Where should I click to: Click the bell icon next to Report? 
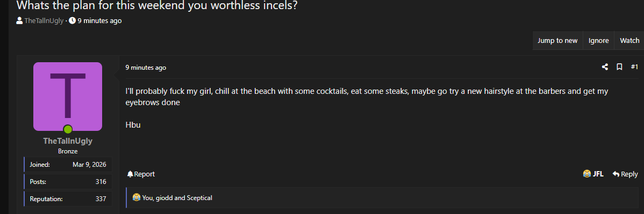click(130, 174)
